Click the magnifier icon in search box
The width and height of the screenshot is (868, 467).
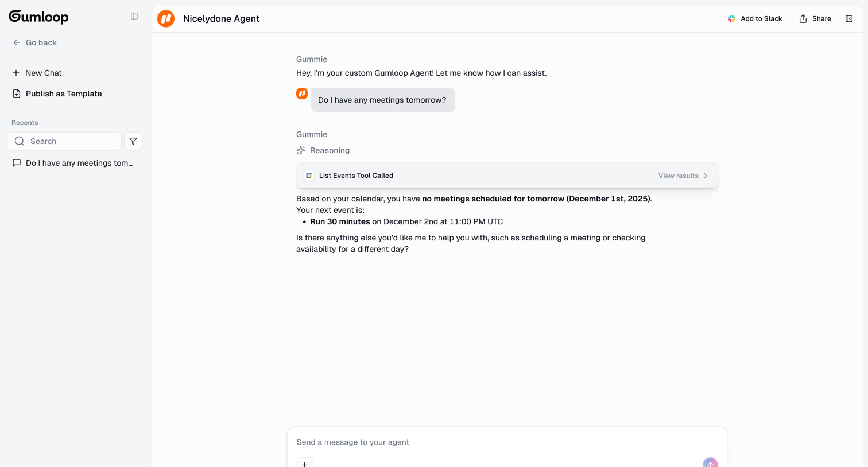[x=20, y=141]
